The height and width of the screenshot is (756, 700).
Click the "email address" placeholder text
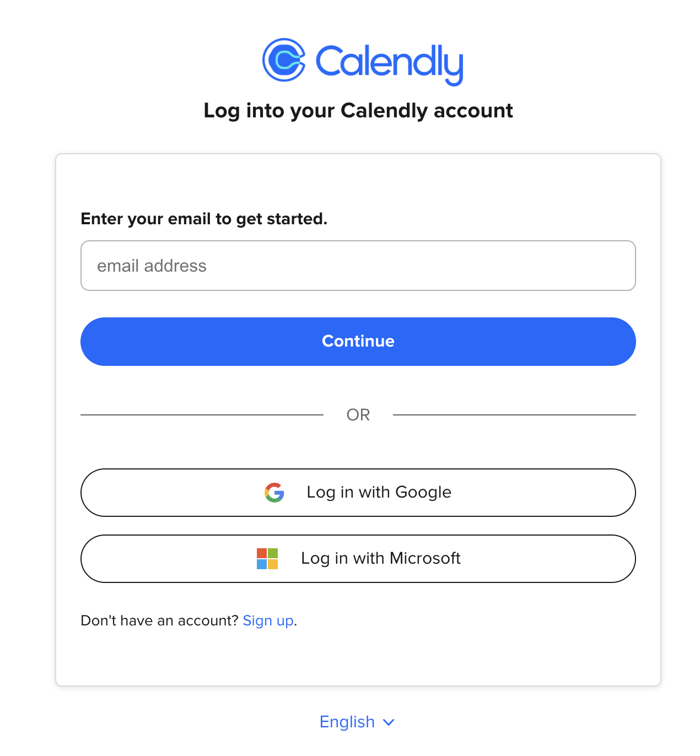[152, 266]
